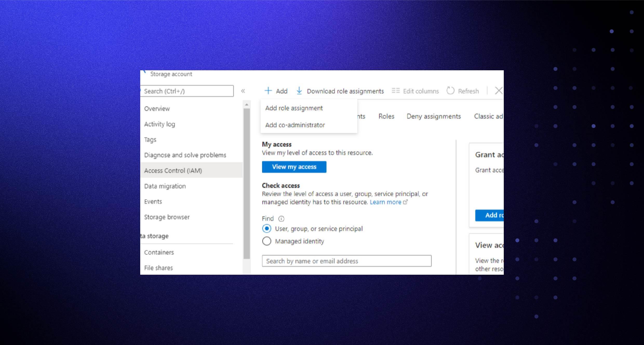Click Add co-administrator menu entry

pos(295,125)
